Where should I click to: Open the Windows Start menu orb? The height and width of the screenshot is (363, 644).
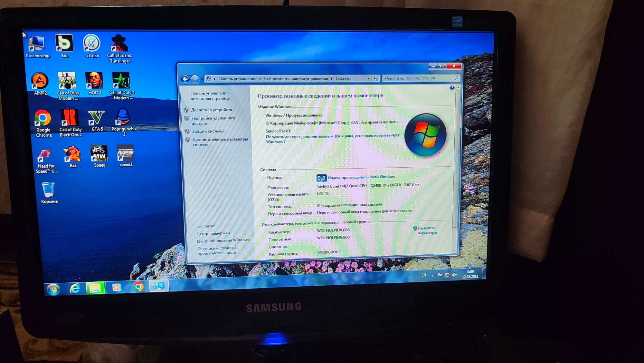click(53, 289)
